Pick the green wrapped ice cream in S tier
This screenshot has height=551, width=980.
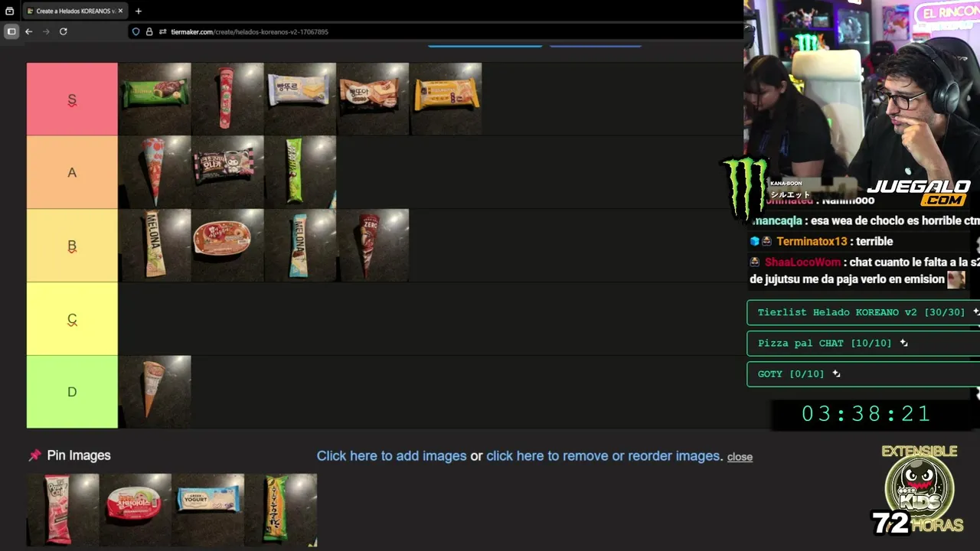tap(155, 99)
